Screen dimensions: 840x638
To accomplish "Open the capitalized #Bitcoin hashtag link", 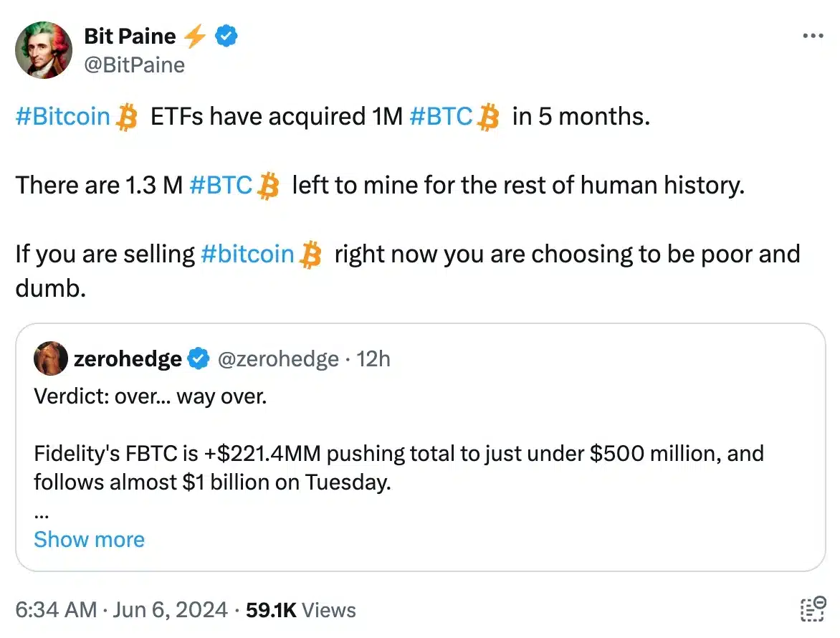I will 62,117.
